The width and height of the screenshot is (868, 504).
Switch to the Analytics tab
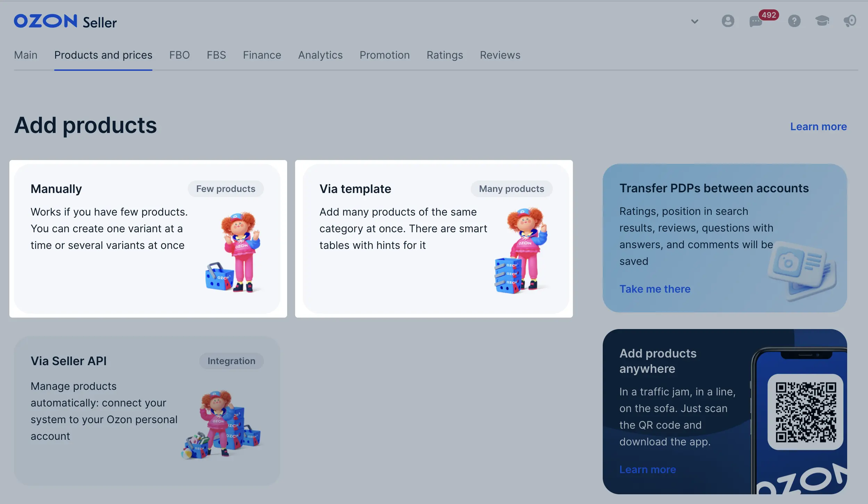point(320,54)
